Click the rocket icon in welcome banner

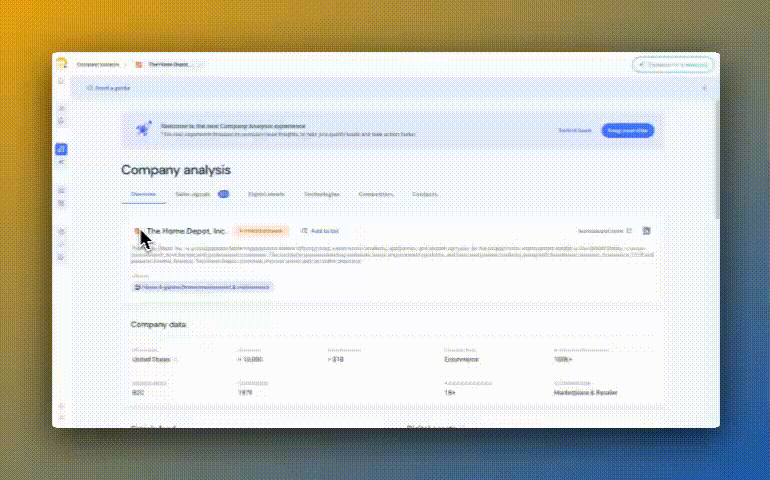(143, 129)
